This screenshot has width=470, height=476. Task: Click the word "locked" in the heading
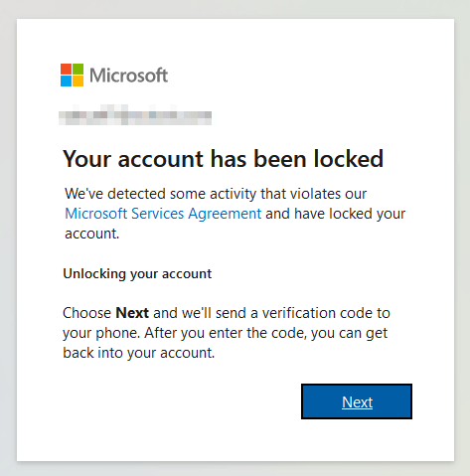point(349,159)
